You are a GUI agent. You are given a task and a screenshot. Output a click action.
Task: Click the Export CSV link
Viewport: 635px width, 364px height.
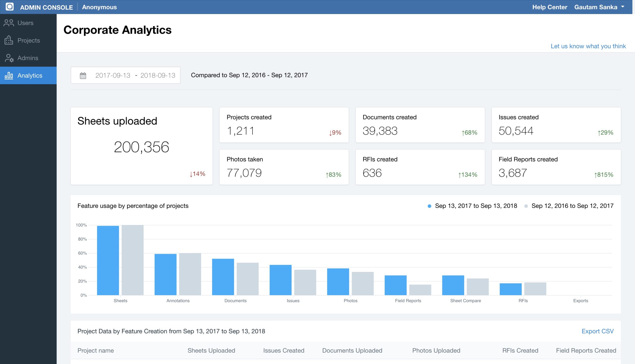(597, 331)
